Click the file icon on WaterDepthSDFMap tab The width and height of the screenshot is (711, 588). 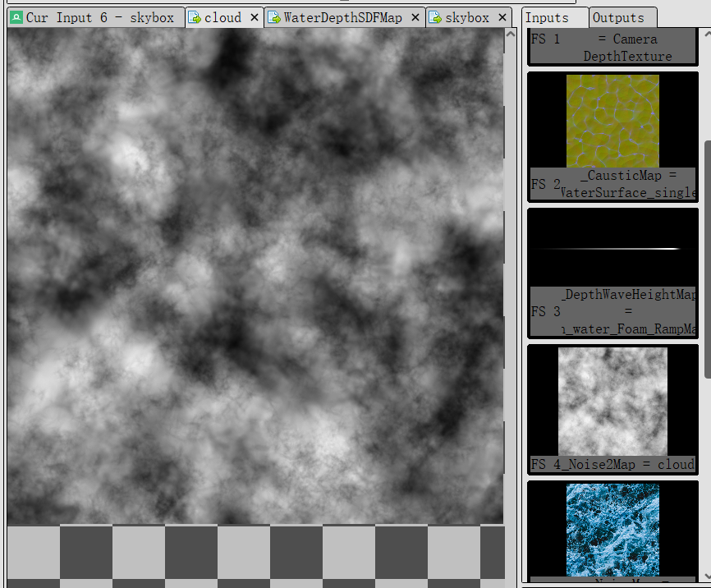[274, 17]
